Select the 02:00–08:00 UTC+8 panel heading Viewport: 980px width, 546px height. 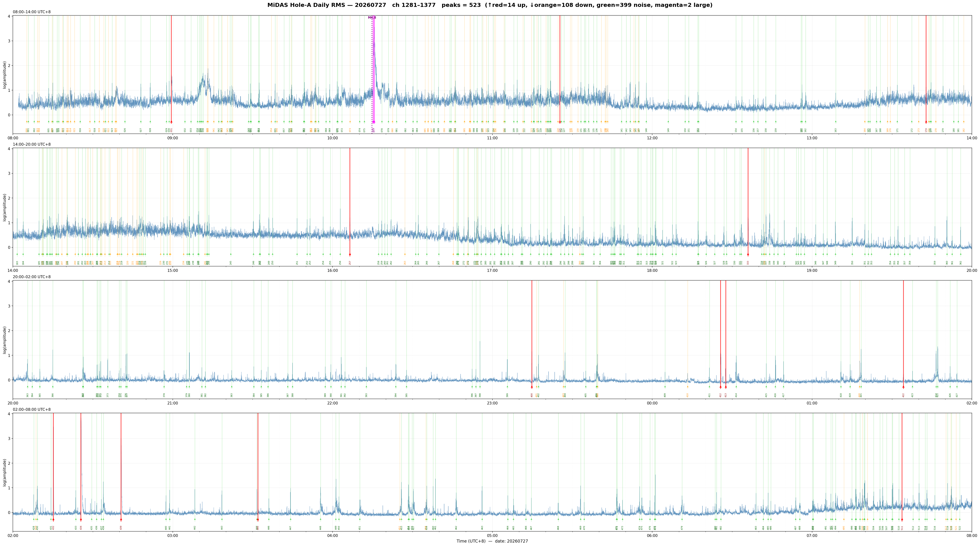[x=32, y=409]
